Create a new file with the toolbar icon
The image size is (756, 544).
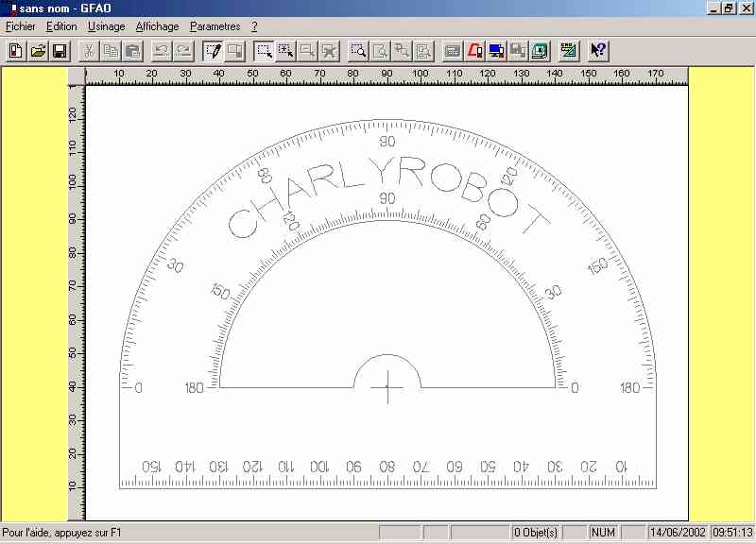(15, 51)
